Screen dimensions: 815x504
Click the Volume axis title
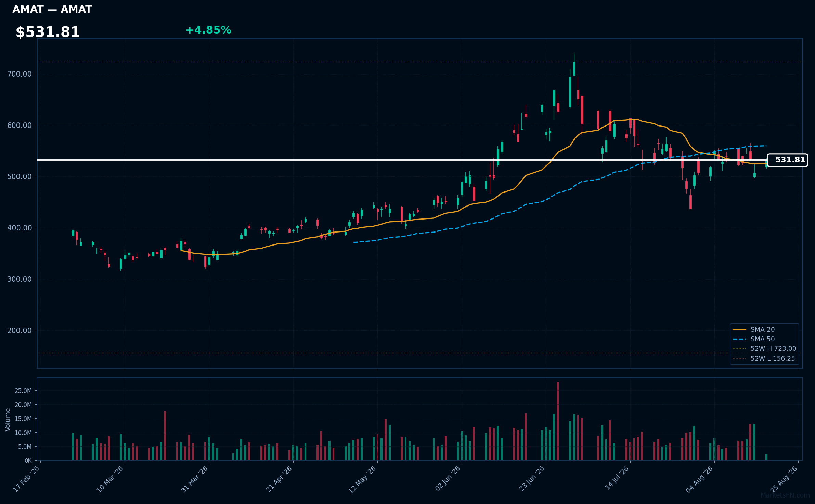pyautogui.click(x=8, y=420)
